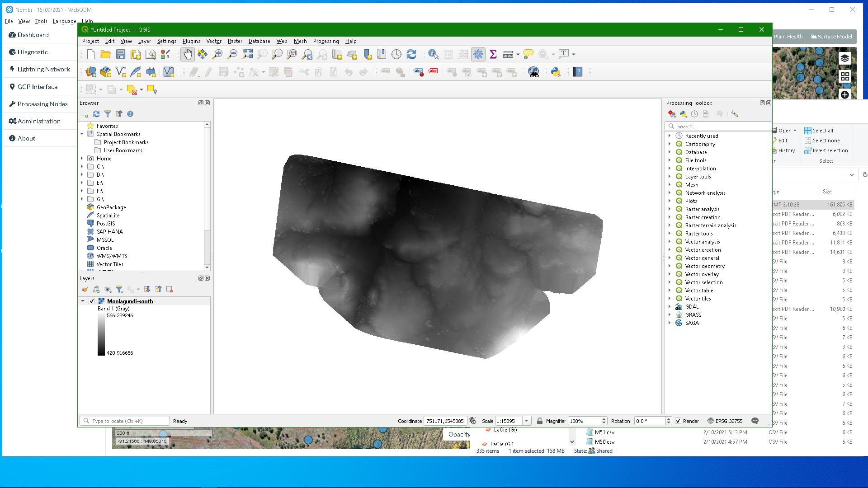This screenshot has height=488, width=868.
Task: Expand the Raster terrain analysis group
Action: [670, 225]
